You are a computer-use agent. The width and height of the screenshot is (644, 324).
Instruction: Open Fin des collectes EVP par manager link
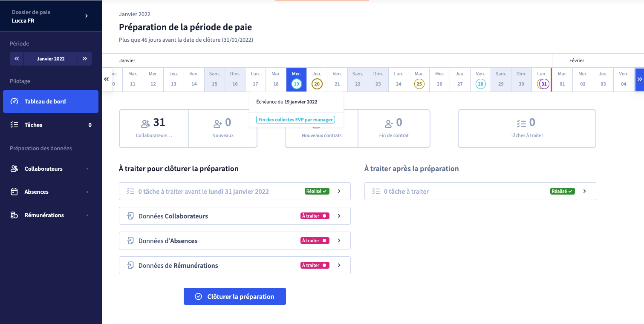pos(296,120)
